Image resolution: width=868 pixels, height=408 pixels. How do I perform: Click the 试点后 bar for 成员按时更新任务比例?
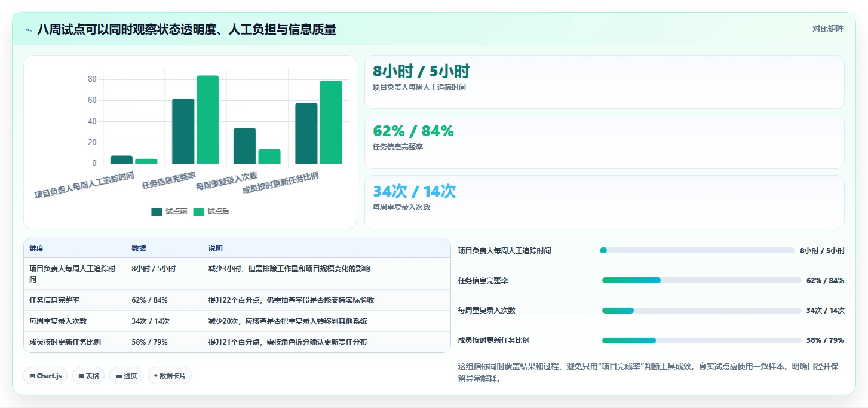(x=331, y=122)
